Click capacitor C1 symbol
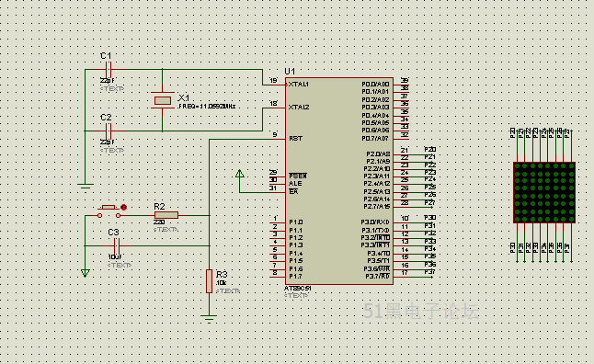 click(109, 70)
